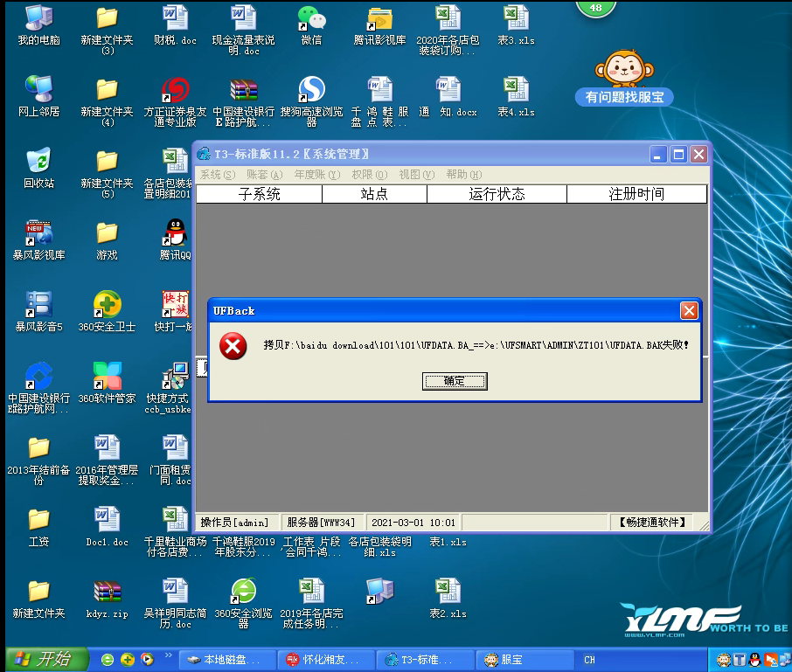This screenshot has width=792, height=672.
Task: Select 2013年结前备份 folder icon
Action: click(38, 460)
